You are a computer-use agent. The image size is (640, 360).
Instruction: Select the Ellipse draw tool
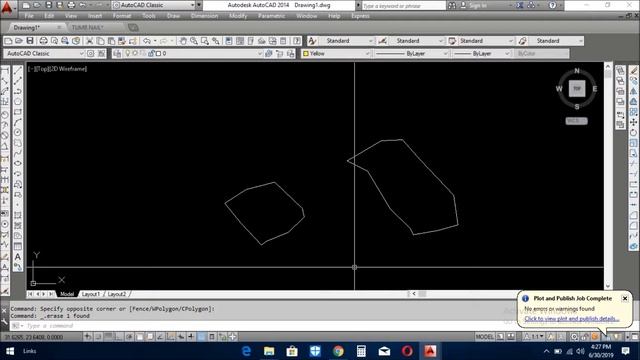coord(18,163)
